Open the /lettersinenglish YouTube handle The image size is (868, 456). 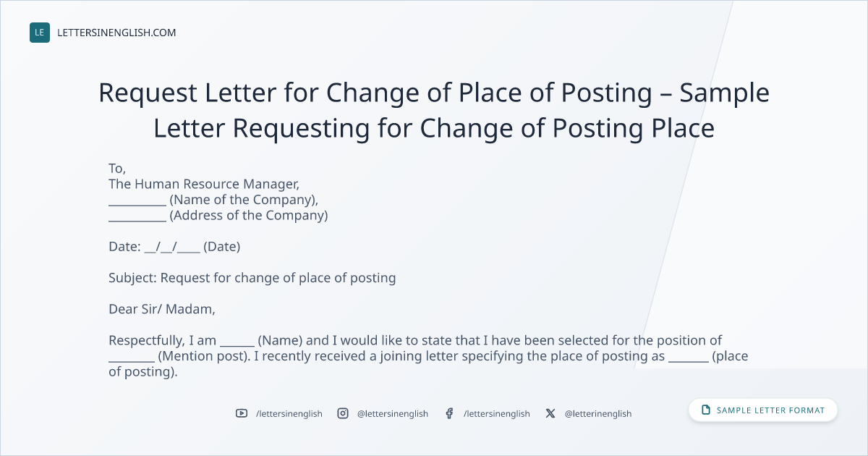pyautogui.click(x=289, y=413)
